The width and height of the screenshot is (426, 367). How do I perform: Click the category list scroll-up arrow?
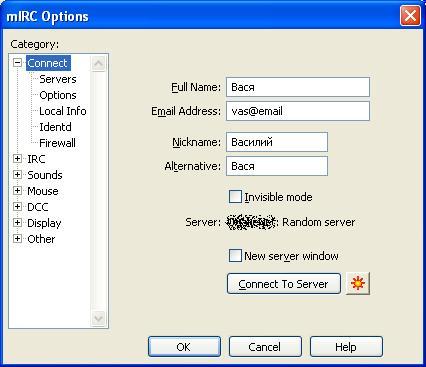pyautogui.click(x=98, y=63)
